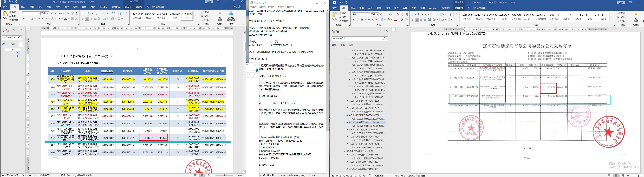
Task: Click Cut (剪切) in right Word ribbon
Action: click(x=342, y=13)
